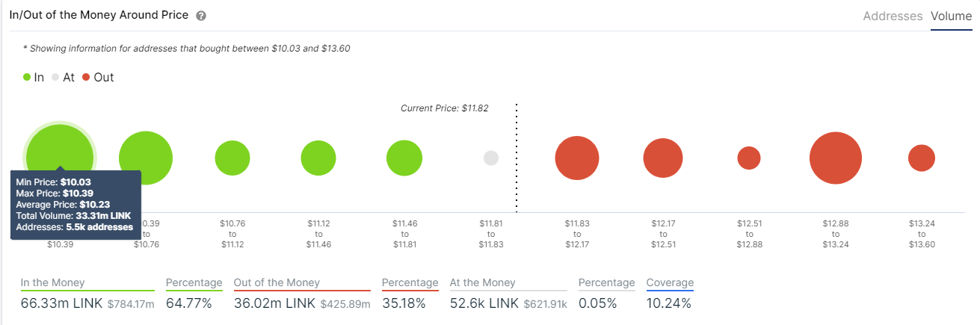Click the $11.46 to $11.81 green bubble
The image size is (980, 325).
(404, 158)
